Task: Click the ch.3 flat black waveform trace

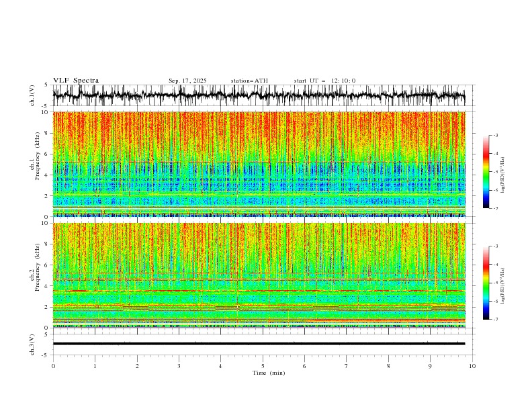Action: [x=259, y=344]
